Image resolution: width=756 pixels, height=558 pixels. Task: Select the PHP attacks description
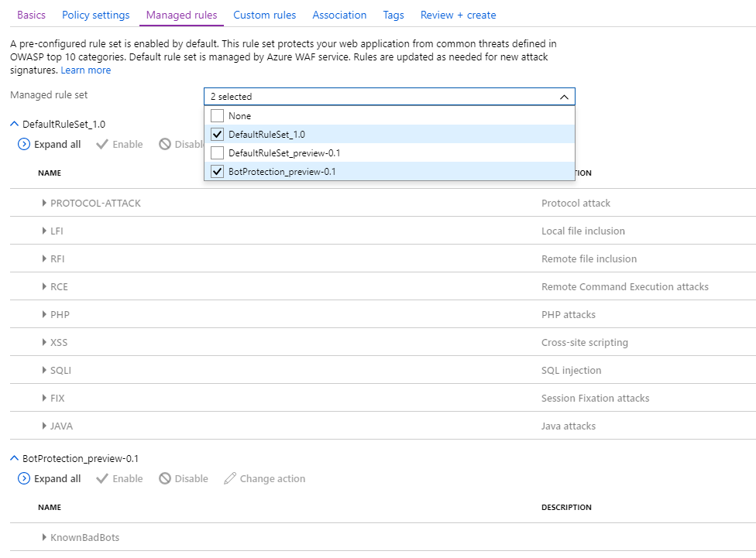point(569,315)
